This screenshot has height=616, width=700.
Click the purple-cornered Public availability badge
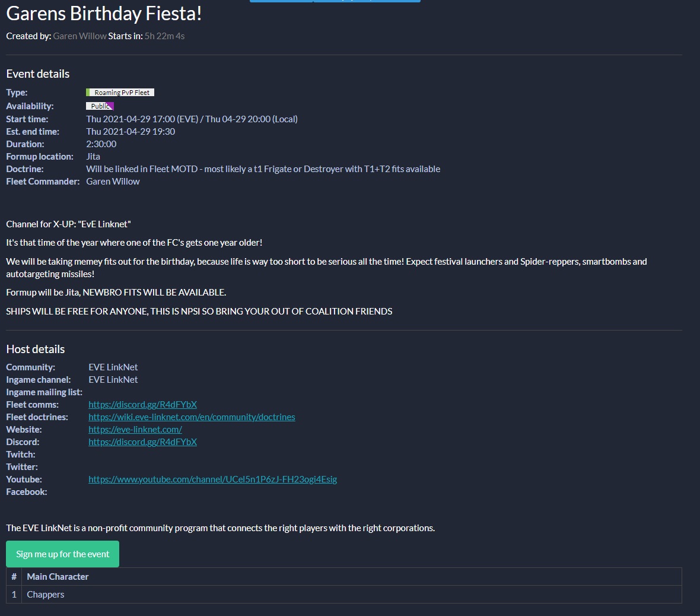(x=98, y=106)
